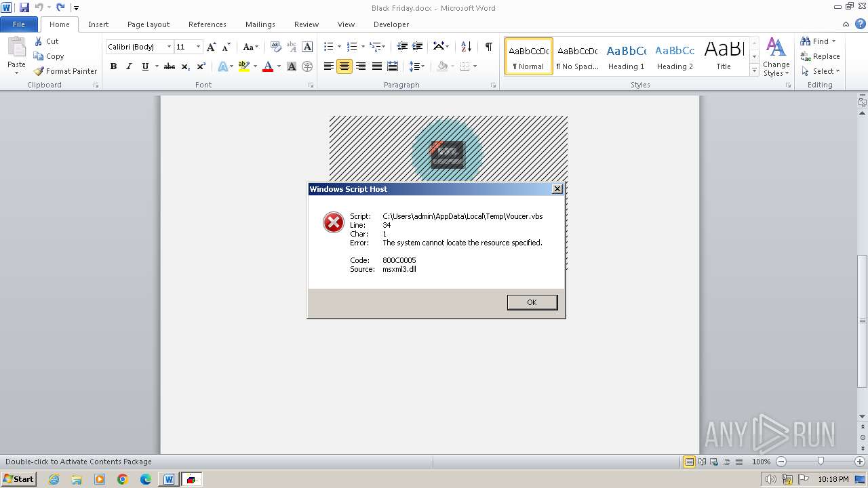Switch to the Mailings tab
This screenshot has height=488, width=868.
tap(260, 24)
